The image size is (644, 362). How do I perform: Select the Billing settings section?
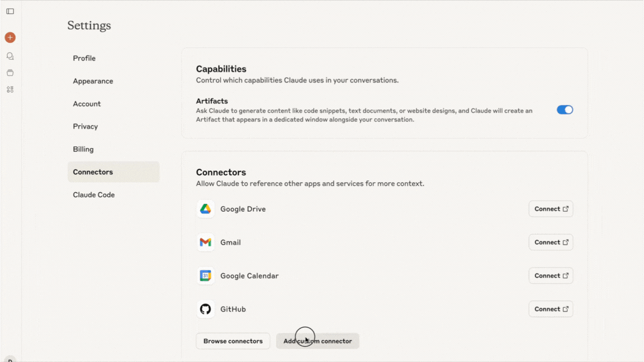[83, 149]
